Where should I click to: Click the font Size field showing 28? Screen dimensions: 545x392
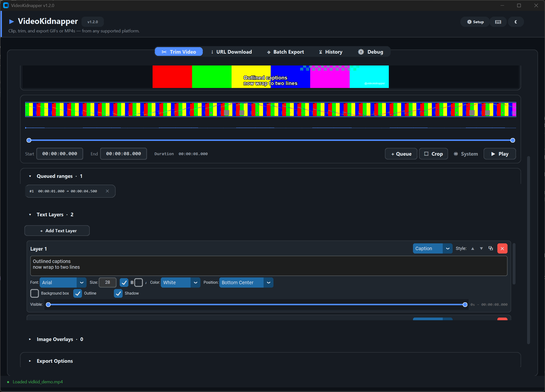tap(108, 283)
